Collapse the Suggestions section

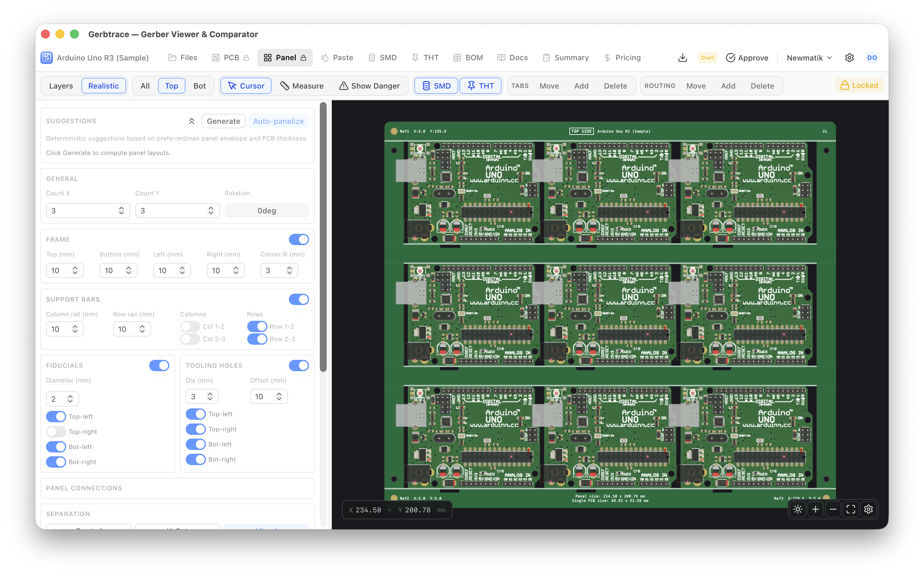click(x=192, y=121)
